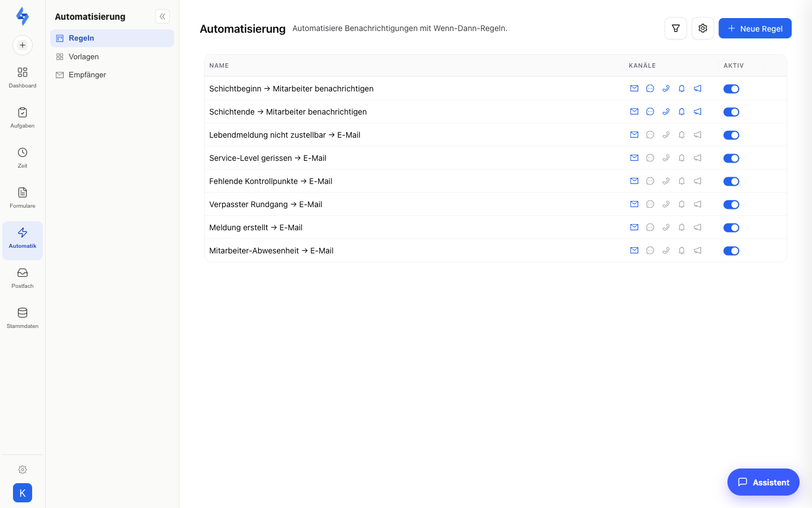The width and height of the screenshot is (812, 508).
Task: Click email channel icon for Schichtende rule
Action: (x=634, y=112)
